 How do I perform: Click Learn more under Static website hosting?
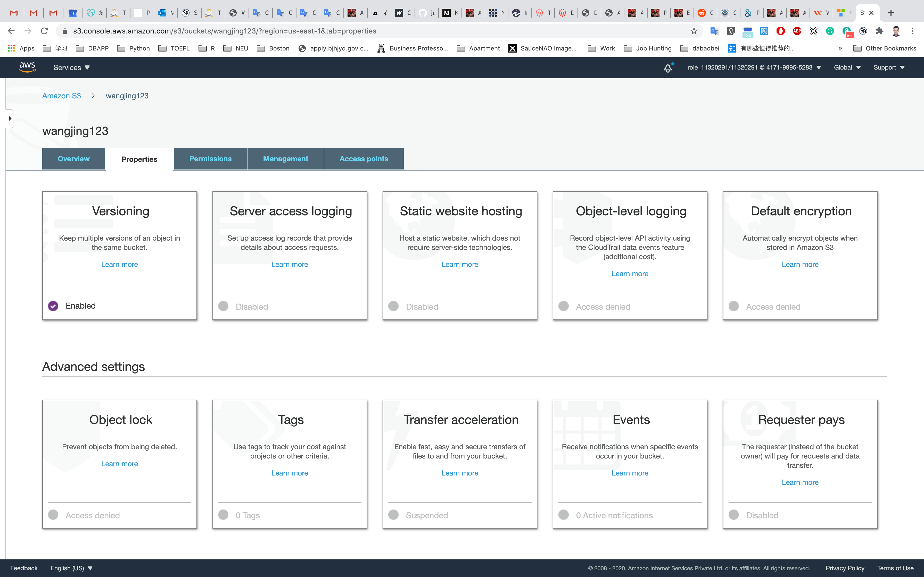pyautogui.click(x=460, y=265)
